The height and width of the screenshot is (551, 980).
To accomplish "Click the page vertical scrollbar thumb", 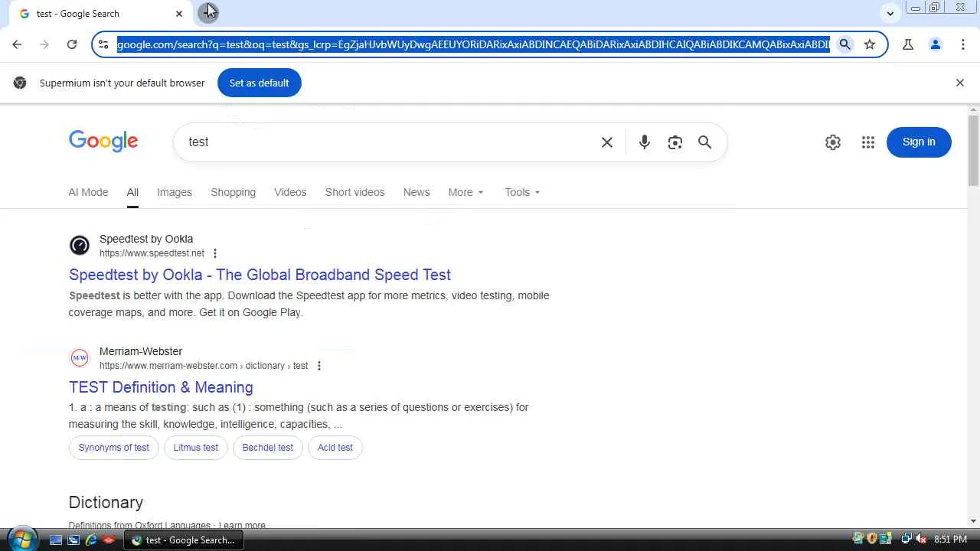I will (973, 150).
